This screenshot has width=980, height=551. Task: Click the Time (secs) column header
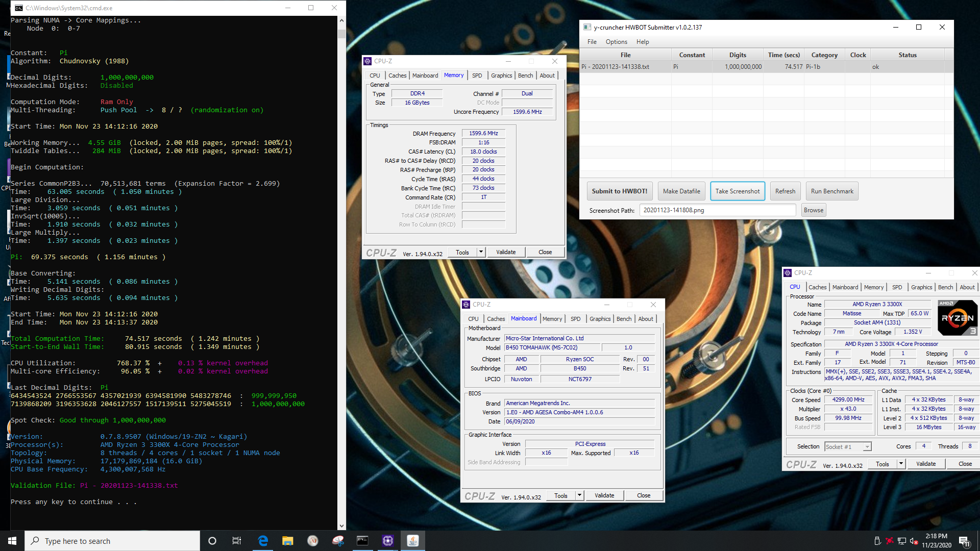[x=783, y=55]
